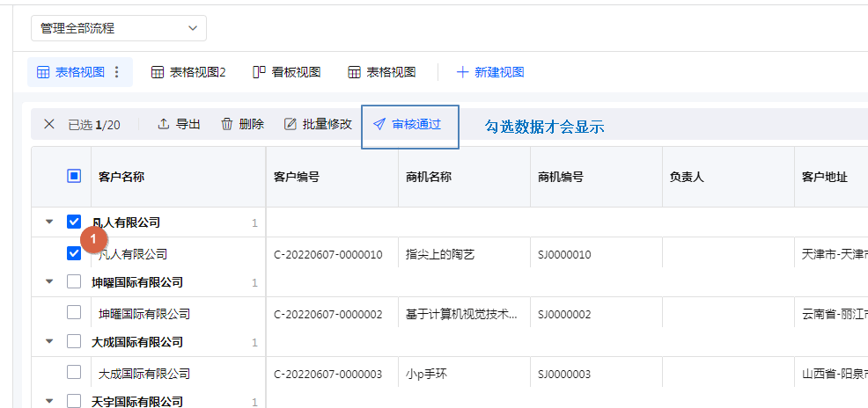Switch to the last 表格视图 tab

(x=382, y=72)
